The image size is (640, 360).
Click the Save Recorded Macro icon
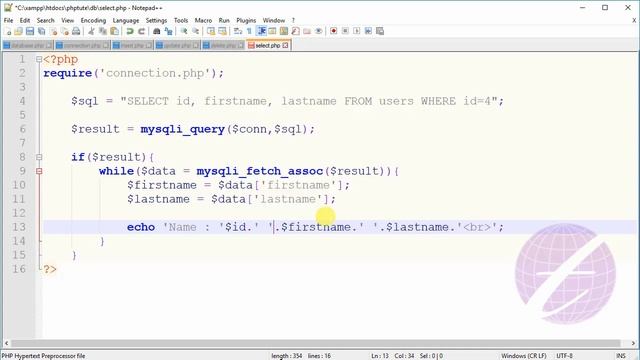click(380, 31)
